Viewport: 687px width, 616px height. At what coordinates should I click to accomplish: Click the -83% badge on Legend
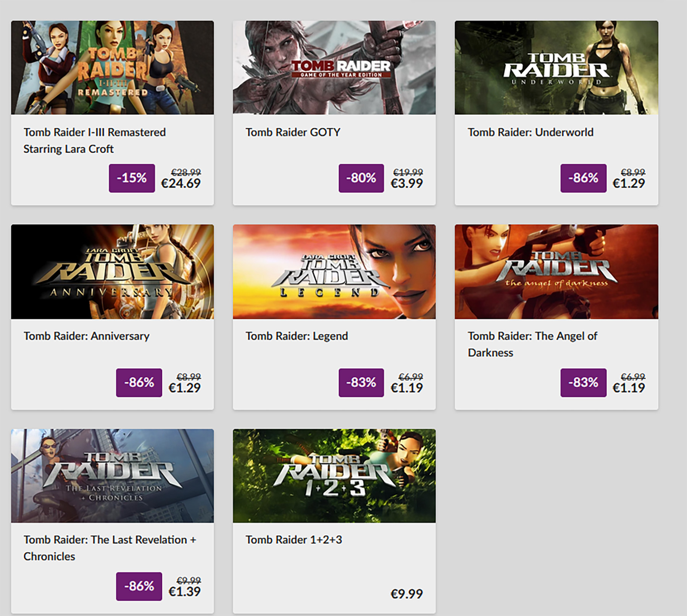tap(361, 382)
